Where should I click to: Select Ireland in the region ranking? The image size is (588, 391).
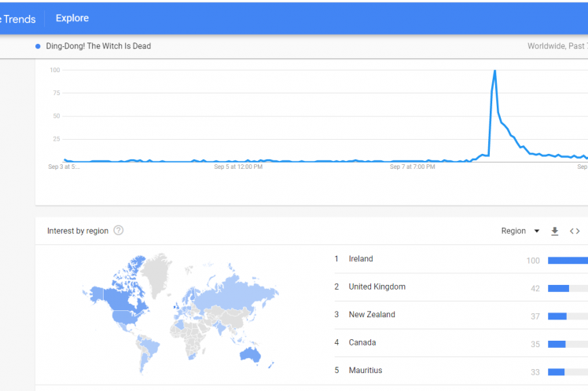pyautogui.click(x=361, y=259)
